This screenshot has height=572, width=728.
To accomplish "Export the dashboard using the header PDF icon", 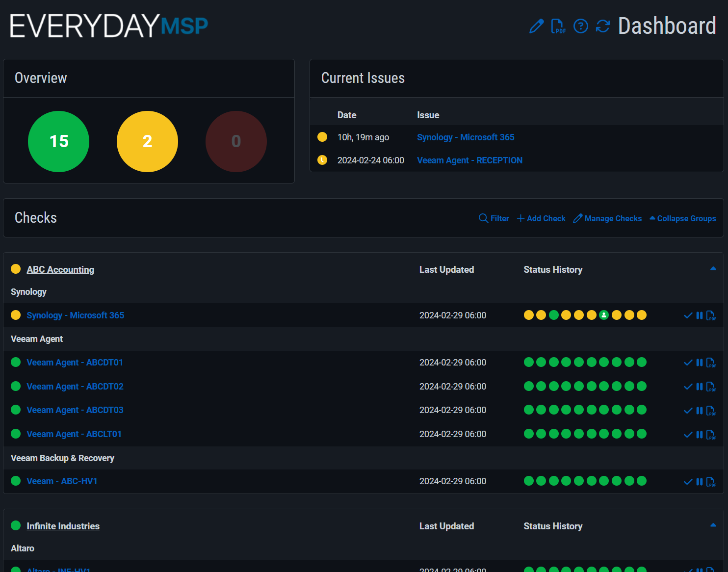I will pyautogui.click(x=558, y=26).
